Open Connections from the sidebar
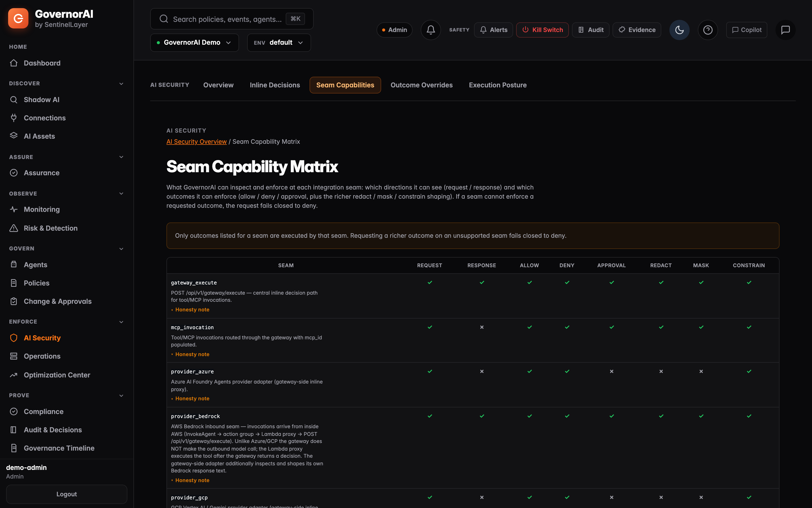The width and height of the screenshot is (812, 508). tap(45, 118)
